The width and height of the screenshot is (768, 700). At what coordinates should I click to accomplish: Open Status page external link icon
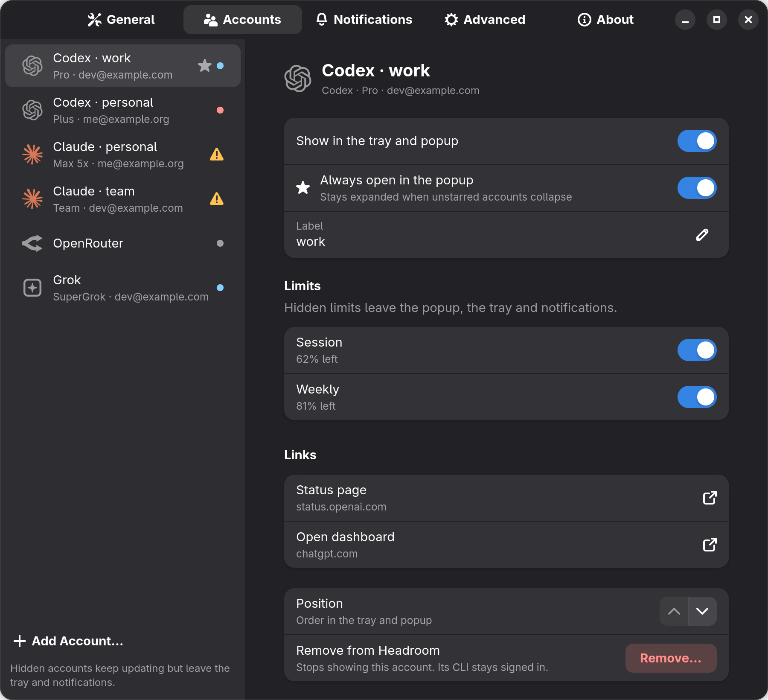point(710,498)
